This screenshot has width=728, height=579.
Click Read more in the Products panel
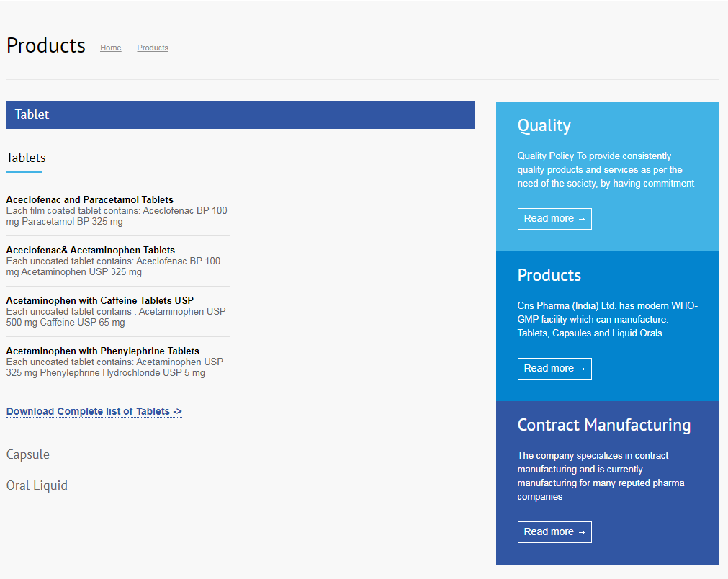554,368
